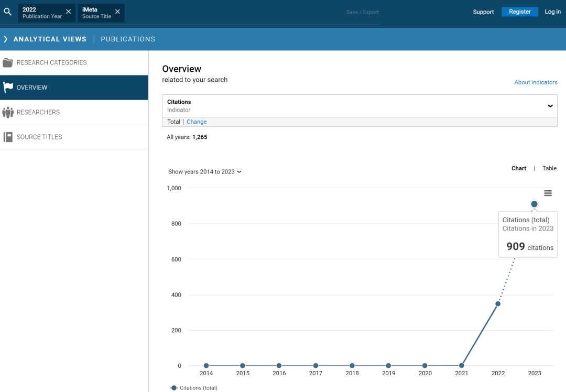Open Research Categories in the sidebar

[x=74, y=63]
